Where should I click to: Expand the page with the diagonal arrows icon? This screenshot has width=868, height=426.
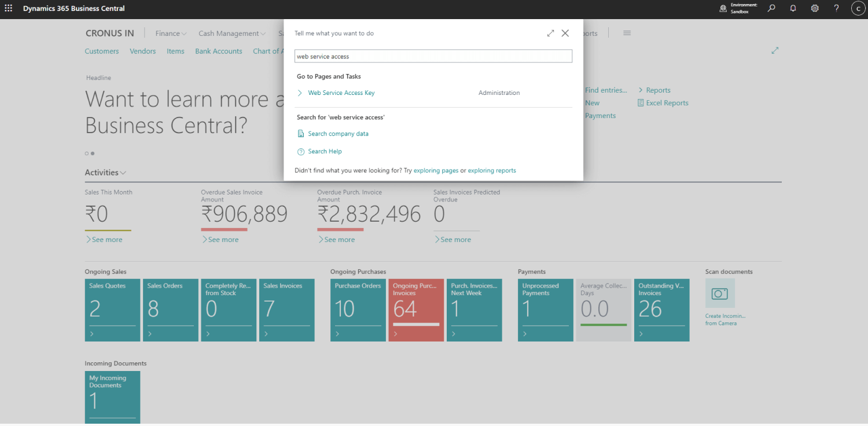coord(775,51)
